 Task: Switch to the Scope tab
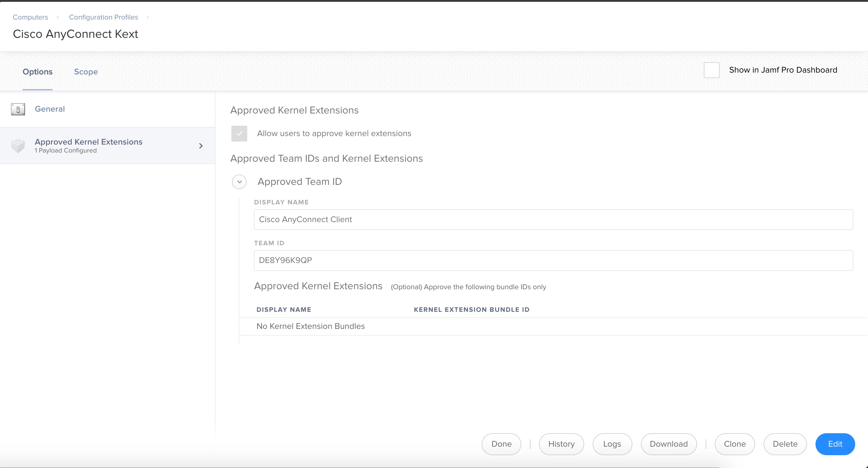coord(85,72)
